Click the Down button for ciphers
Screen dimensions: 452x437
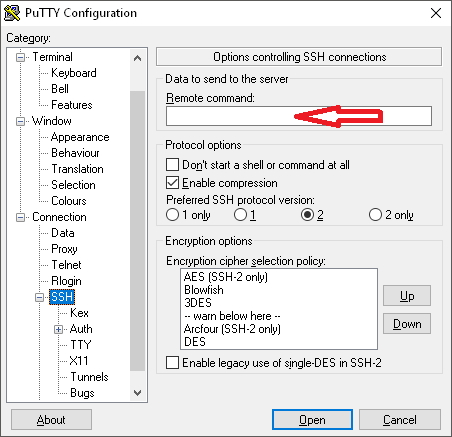pyautogui.click(x=407, y=324)
